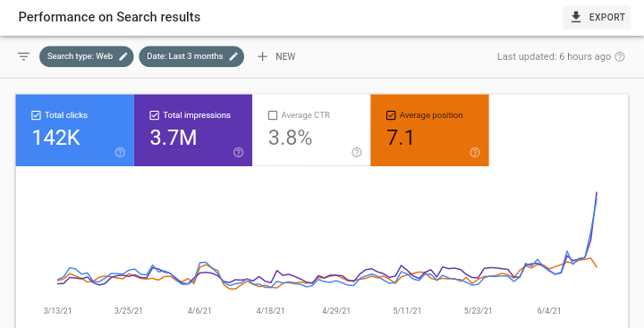Click the 4/18/21 axis date label
The width and height of the screenshot is (644, 328).
point(270,311)
